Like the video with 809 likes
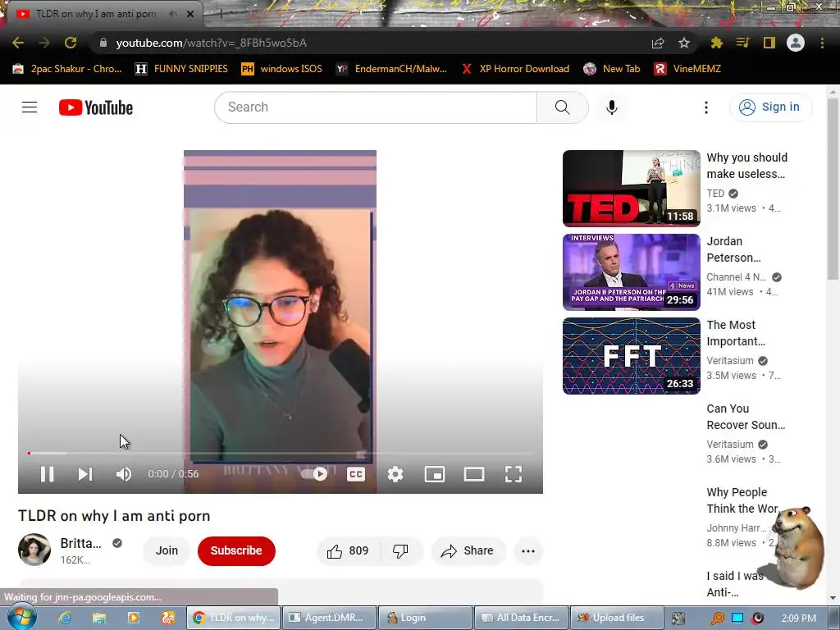 click(x=348, y=550)
